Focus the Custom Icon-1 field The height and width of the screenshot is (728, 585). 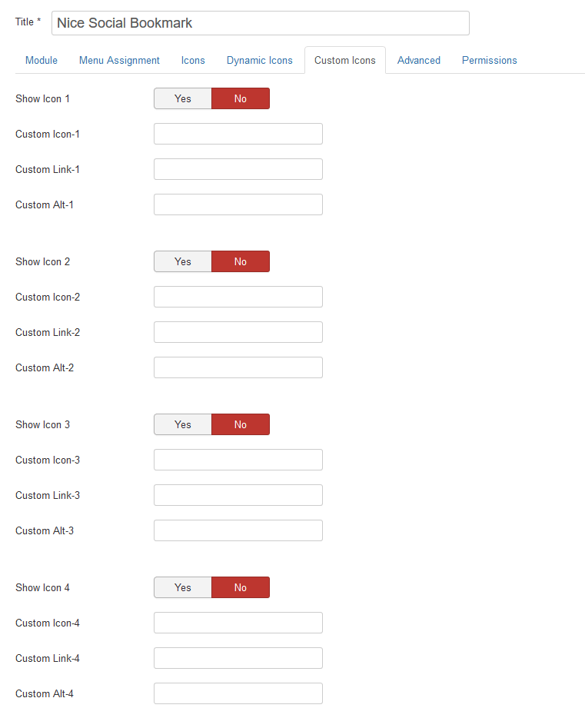(238, 134)
